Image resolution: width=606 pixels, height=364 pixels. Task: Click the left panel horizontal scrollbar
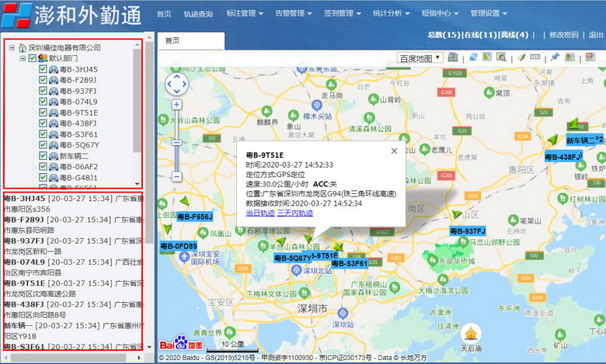(69, 358)
